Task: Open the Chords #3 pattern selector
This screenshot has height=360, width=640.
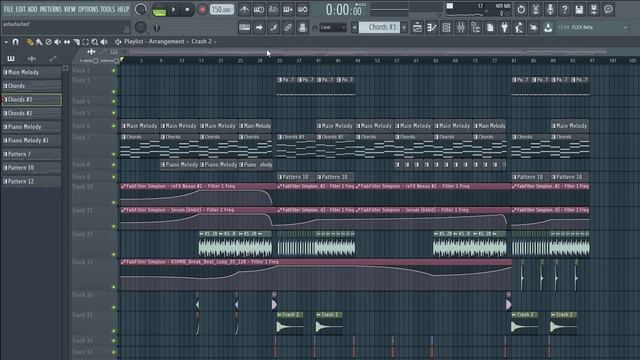Action: coord(379,27)
